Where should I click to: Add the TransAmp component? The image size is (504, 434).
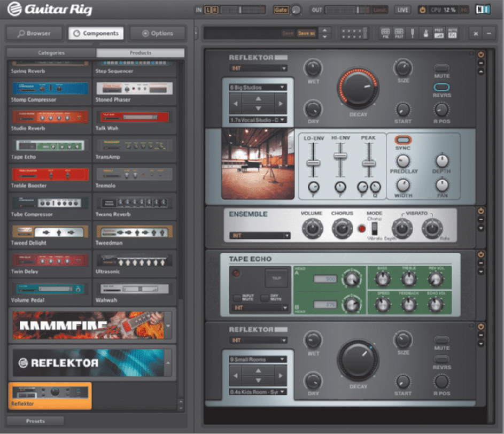click(134, 149)
